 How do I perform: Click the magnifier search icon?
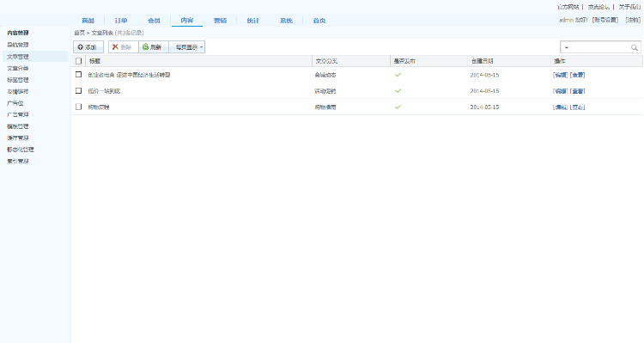[x=635, y=47]
